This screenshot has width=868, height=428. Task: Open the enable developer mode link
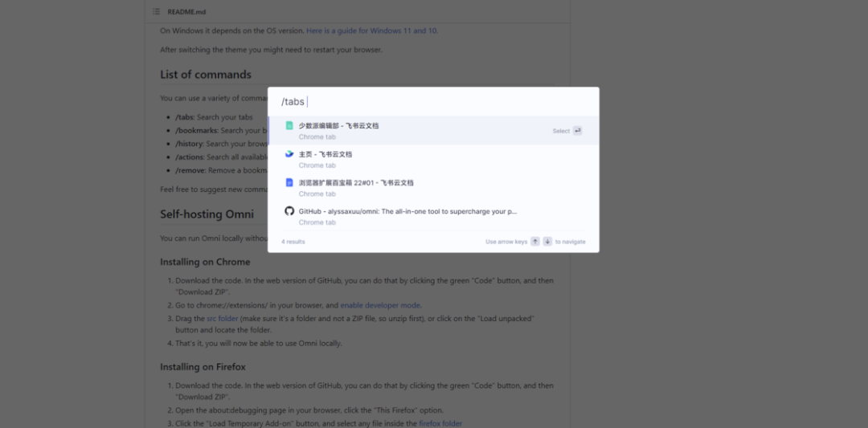tap(380, 305)
